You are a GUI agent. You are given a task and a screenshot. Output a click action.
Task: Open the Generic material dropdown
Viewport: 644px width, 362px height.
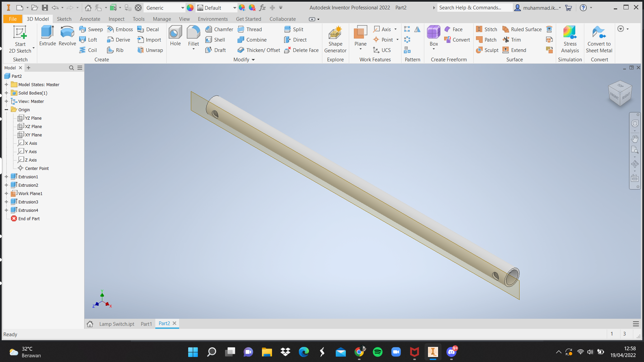(182, 8)
